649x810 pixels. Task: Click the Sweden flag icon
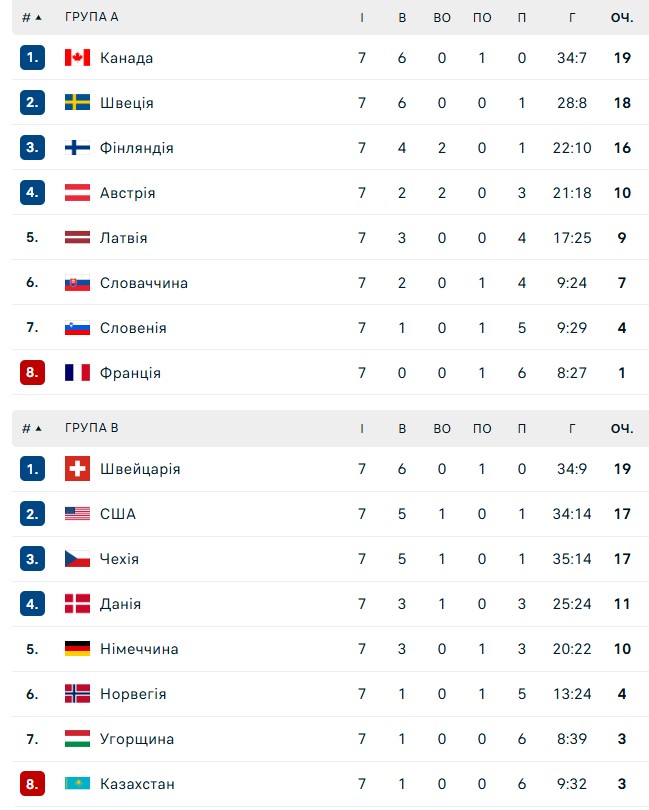point(77,103)
